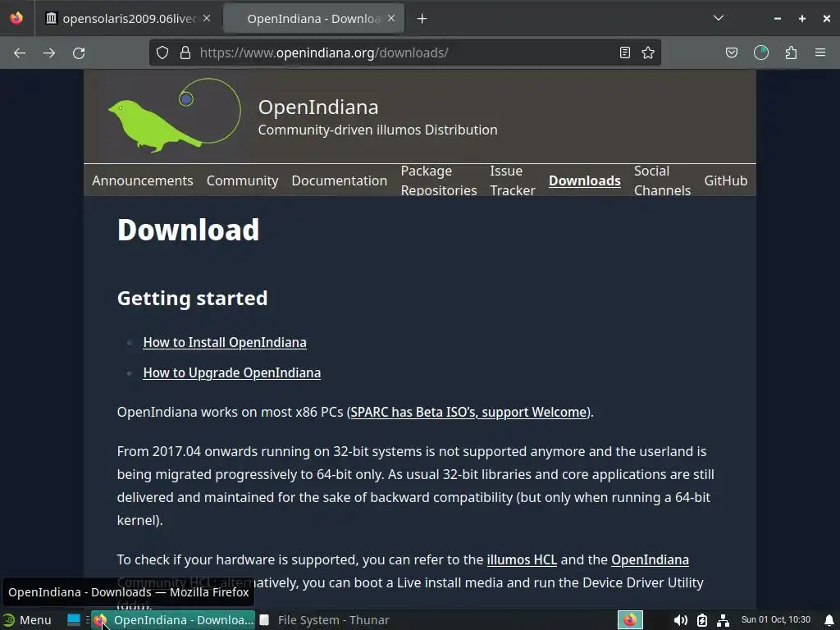The width and height of the screenshot is (840, 630).
Task: Close the opensolaris2009.06livecd tab
Action: [x=207, y=18]
